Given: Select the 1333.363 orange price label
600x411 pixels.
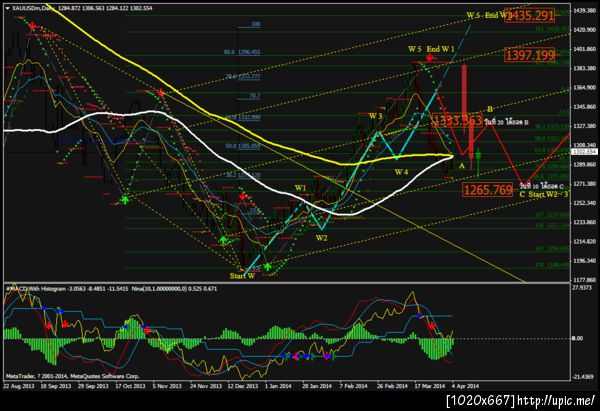Looking at the screenshot, I should tap(457, 121).
